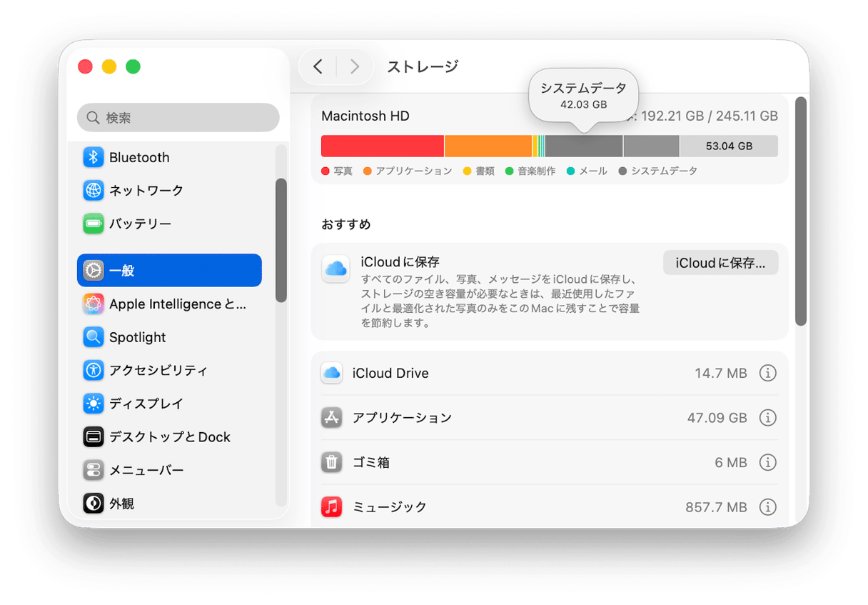Screen dimensions: 868x605
Task: Click the iCloudに保存 cloud icon
Action: pos(335,269)
